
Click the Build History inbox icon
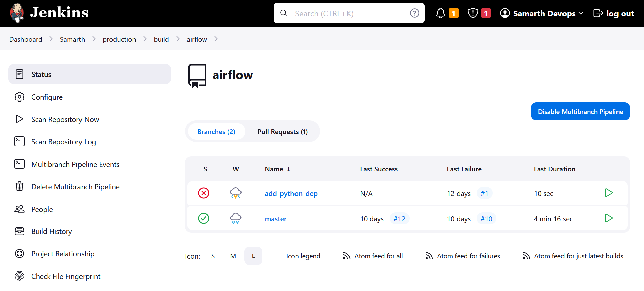(x=20, y=231)
